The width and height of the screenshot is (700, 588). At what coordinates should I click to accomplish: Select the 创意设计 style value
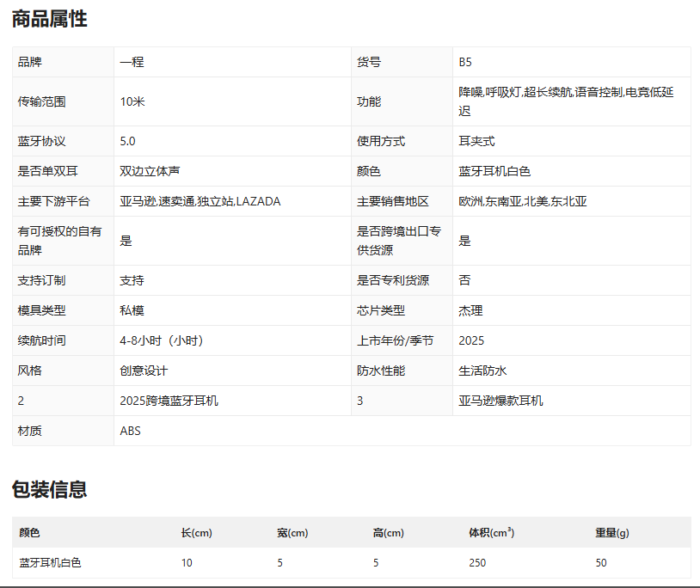pyautogui.click(x=144, y=371)
